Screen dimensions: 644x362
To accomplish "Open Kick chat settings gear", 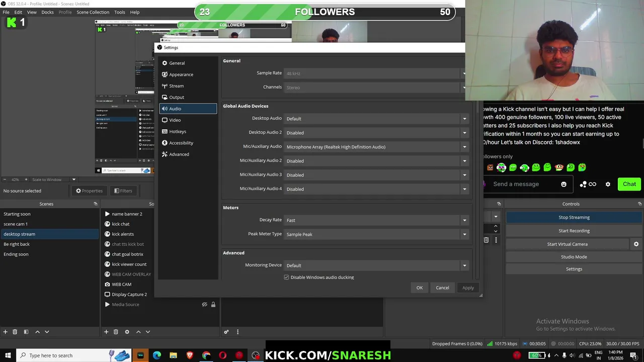I will click(x=608, y=184).
